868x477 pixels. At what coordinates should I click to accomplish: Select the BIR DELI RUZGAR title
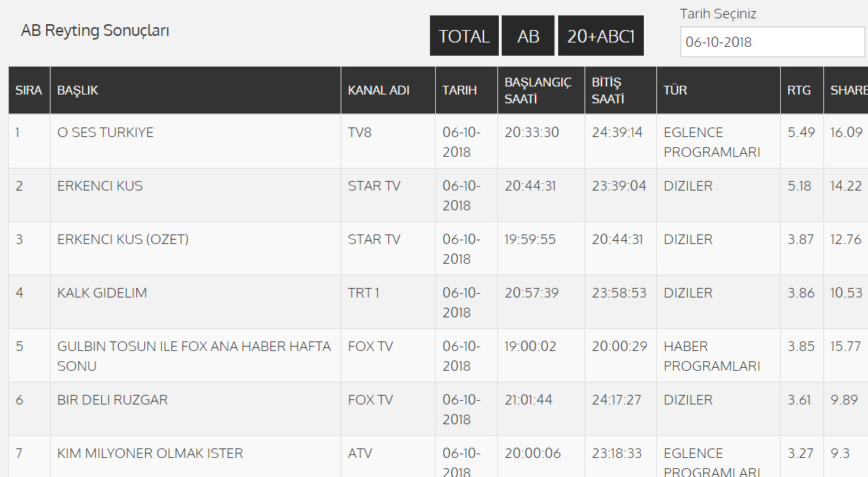[113, 400]
